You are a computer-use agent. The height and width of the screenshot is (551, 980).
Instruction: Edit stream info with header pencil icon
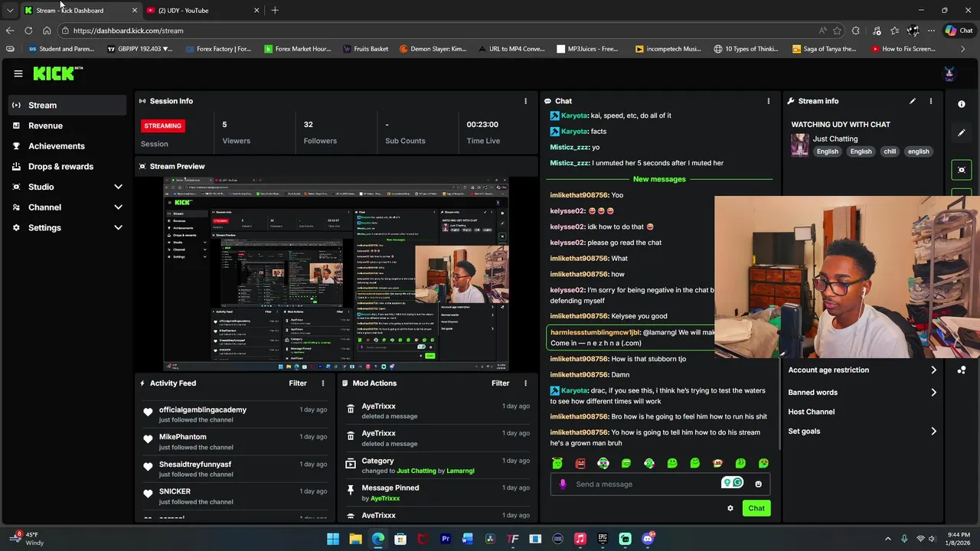point(912,101)
